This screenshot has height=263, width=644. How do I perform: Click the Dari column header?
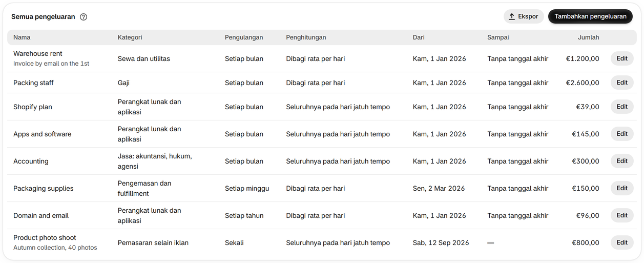click(419, 37)
